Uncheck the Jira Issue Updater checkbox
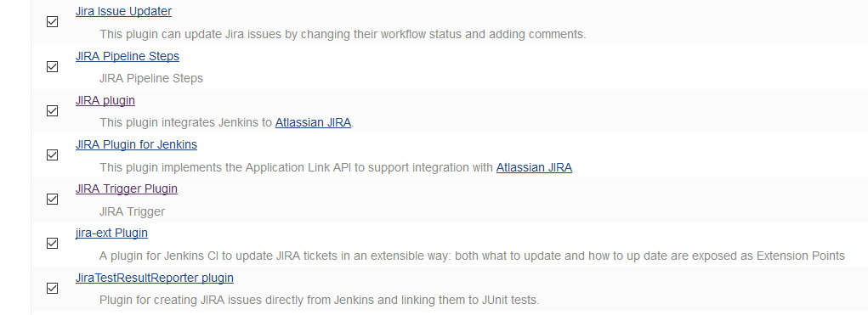 click(52, 22)
